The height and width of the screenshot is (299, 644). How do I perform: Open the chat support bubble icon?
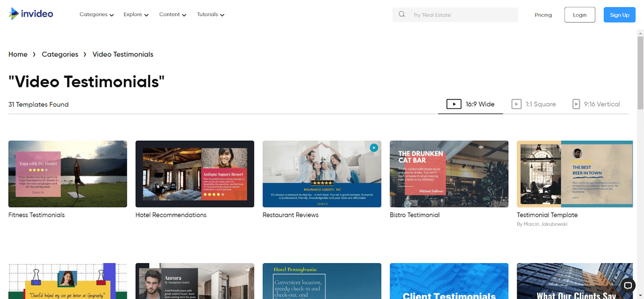click(x=627, y=285)
